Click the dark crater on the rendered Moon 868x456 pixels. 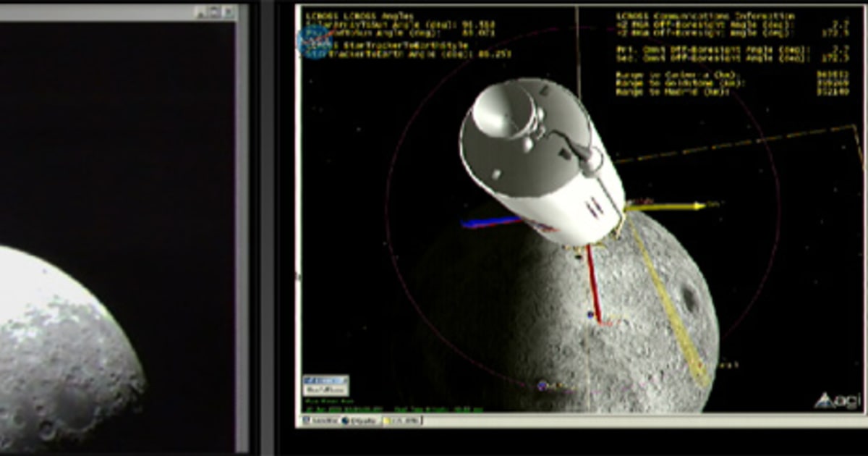(689, 298)
